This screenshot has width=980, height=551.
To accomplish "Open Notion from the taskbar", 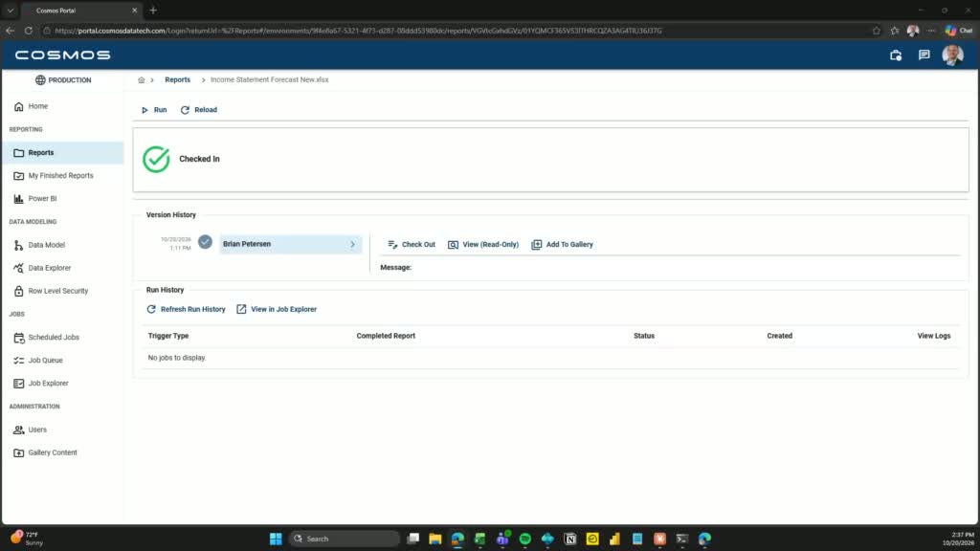I will [x=570, y=539].
